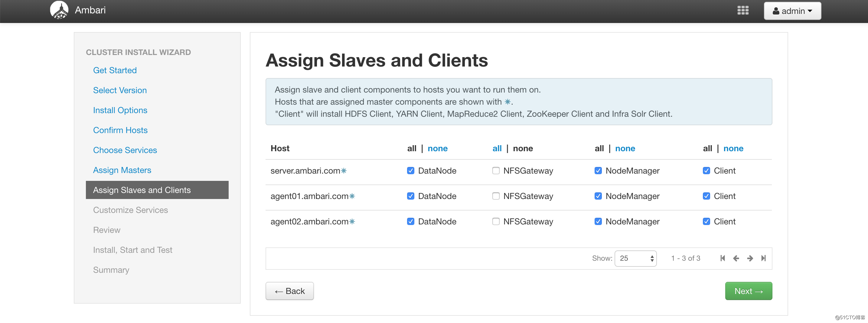This screenshot has width=868, height=323.
Task: Open the views grid icon
Action: pos(743,11)
